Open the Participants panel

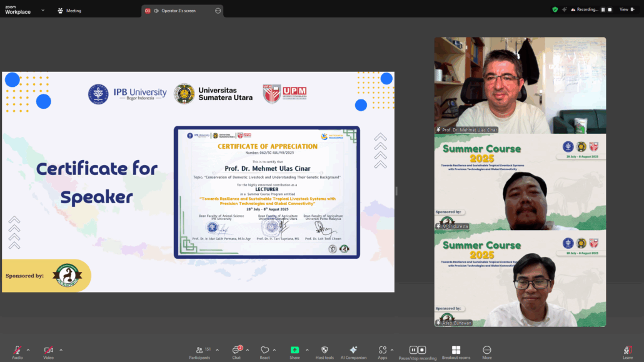[199, 350]
